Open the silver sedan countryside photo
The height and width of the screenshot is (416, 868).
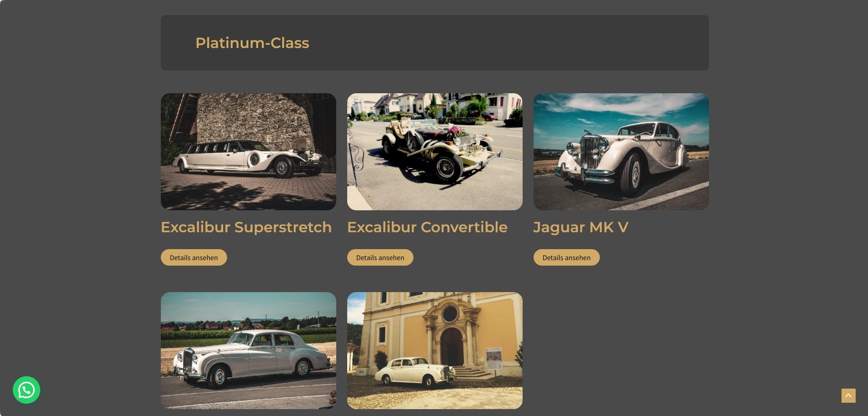(249, 351)
